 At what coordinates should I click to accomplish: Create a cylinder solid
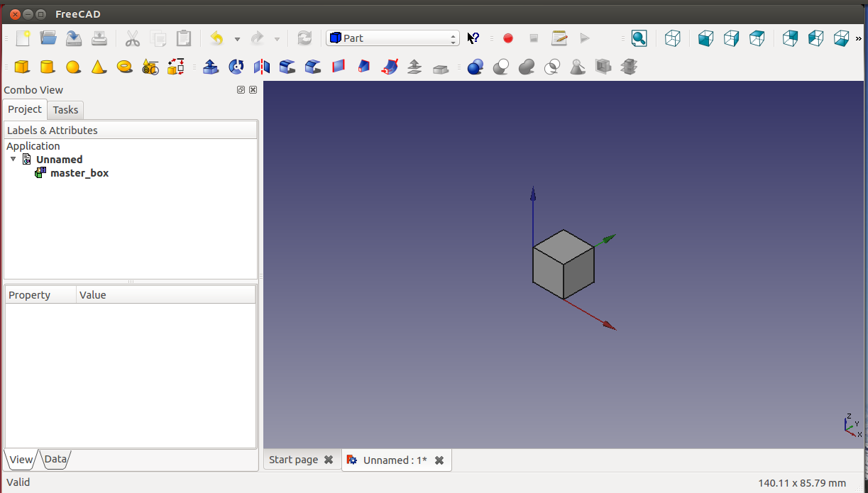tap(48, 67)
